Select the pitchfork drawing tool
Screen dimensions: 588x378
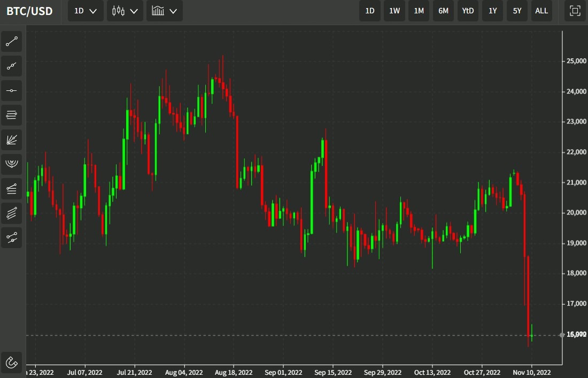pyautogui.click(x=11, y=238)
